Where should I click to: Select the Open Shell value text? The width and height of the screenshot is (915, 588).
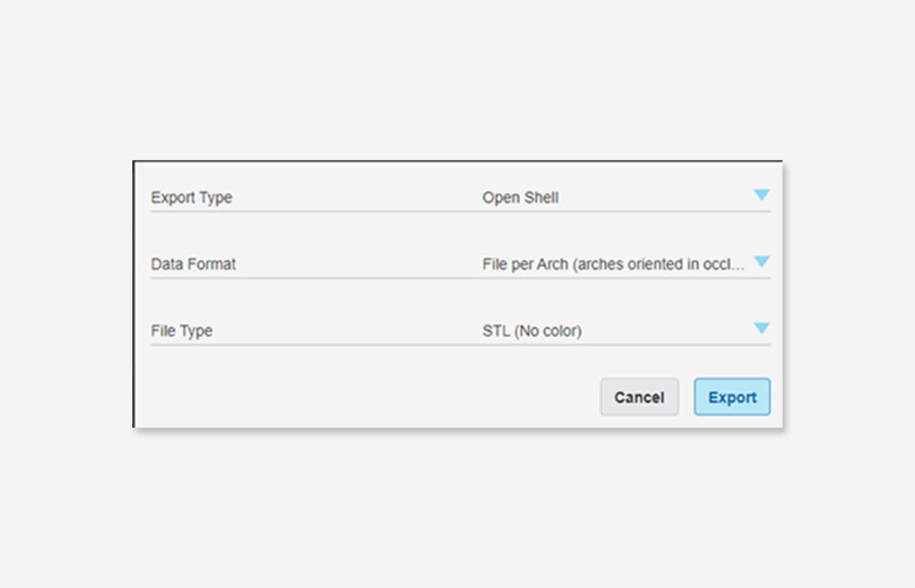[x=520, y=197]
